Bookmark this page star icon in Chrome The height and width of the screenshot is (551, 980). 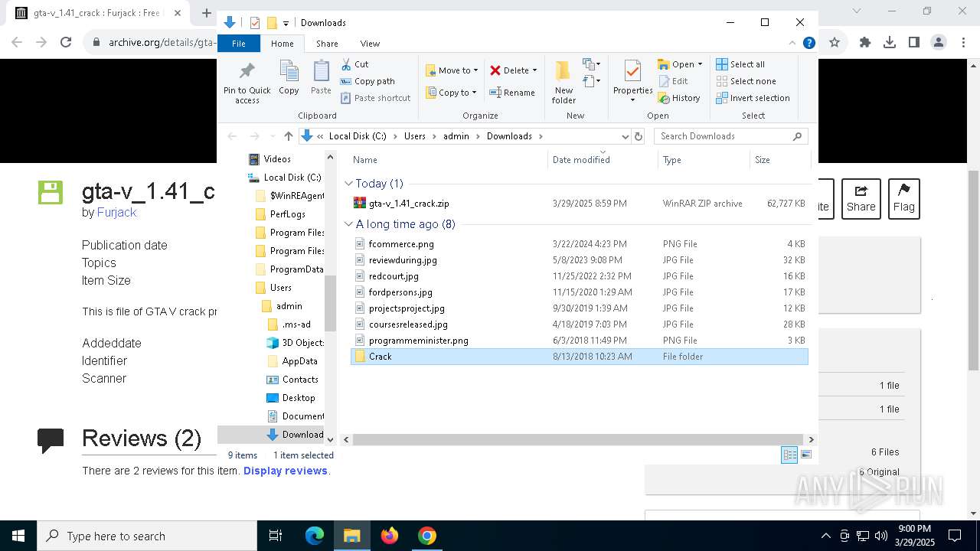[835, 43]
